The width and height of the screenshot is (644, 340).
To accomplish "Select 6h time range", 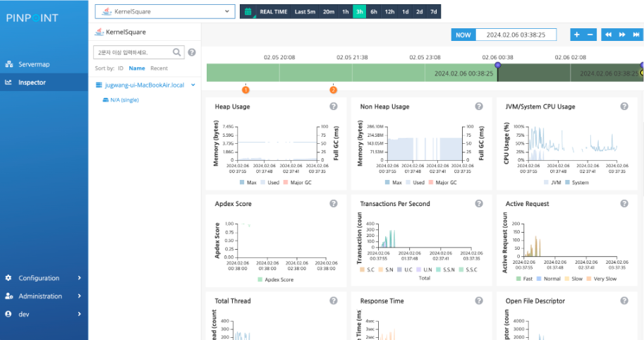I will (374, 11).
